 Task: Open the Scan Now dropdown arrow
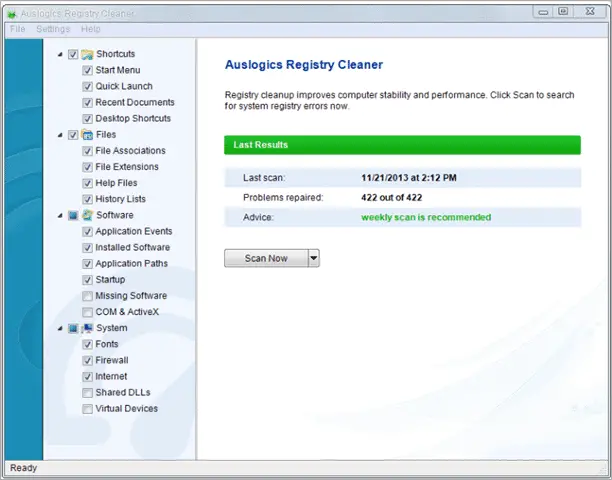(314, 258)
